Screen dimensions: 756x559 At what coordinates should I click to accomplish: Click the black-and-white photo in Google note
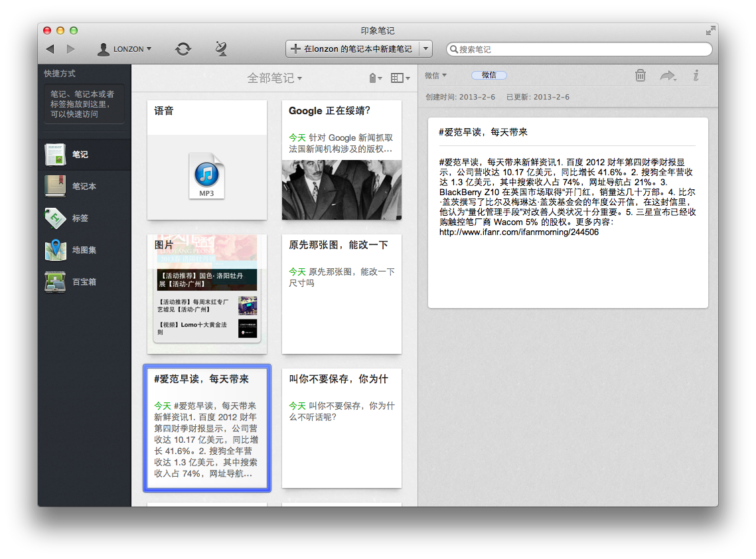click(342, 190)
